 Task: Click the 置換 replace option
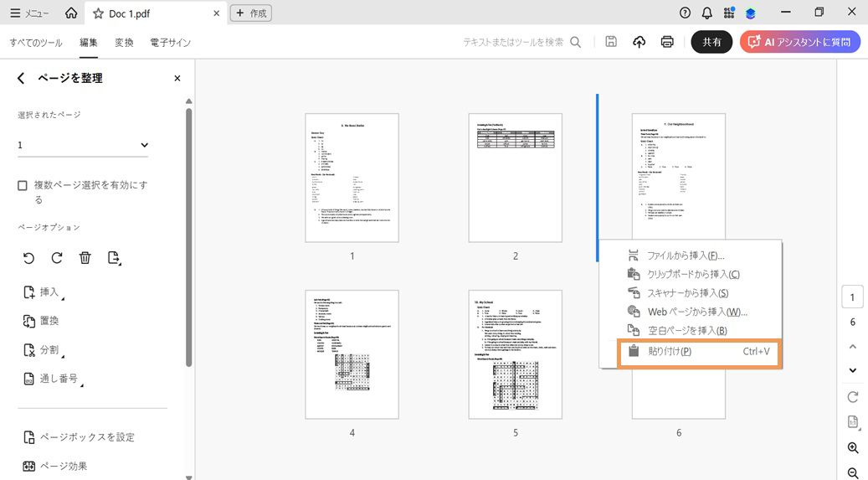41,321
